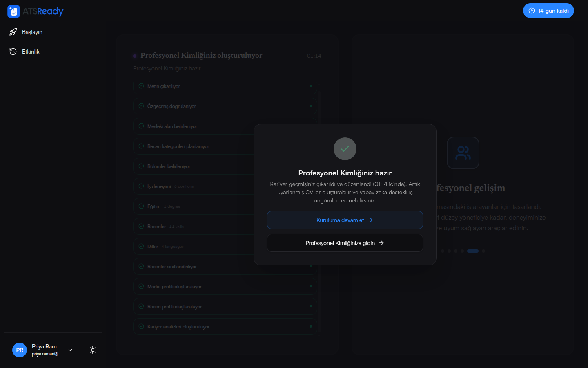This screenshot has width=588, height=368.
Task: Click the Marka profili oluşturuluyor step
Action: pyautogui.click(x=225, y=287)
